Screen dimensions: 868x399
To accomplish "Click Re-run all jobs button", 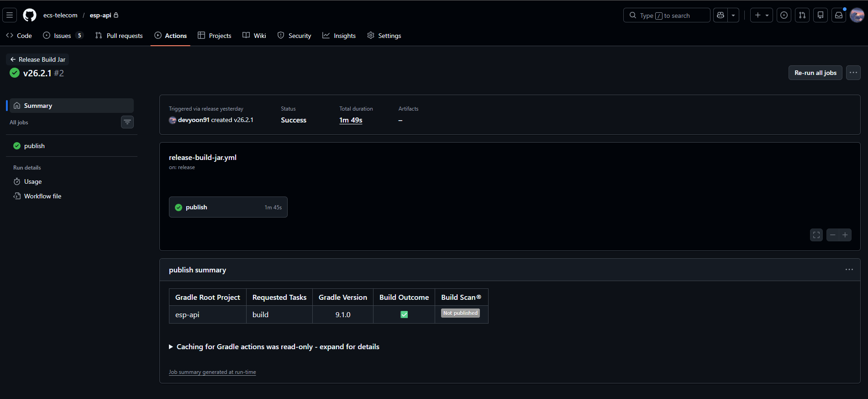I will (x=815, y=73).
